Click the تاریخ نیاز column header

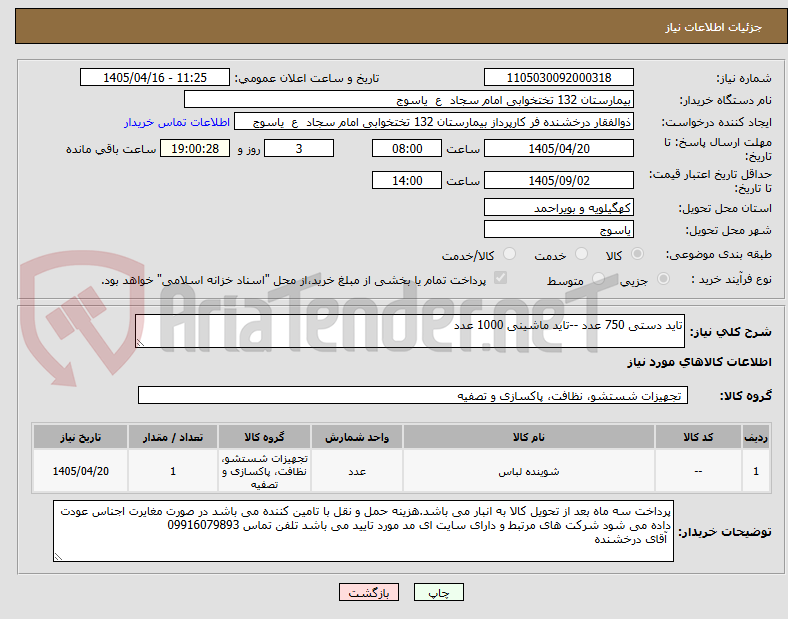(80, 437)
